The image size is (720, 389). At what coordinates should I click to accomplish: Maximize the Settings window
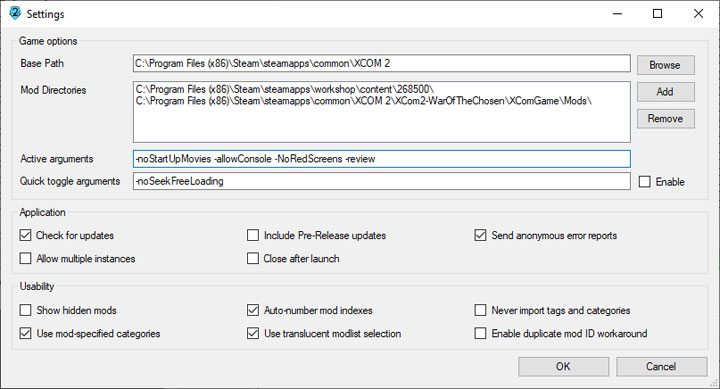[658, 14]
